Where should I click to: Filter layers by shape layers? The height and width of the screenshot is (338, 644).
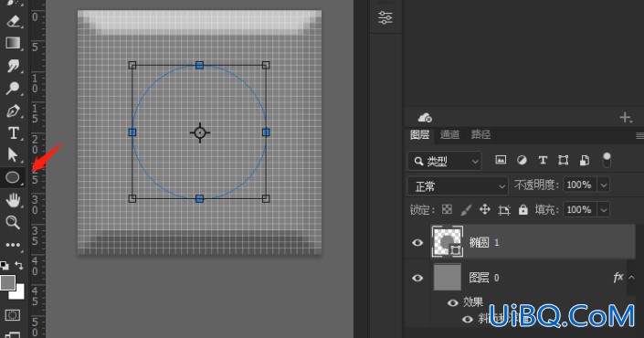click(x=564, y=160)
